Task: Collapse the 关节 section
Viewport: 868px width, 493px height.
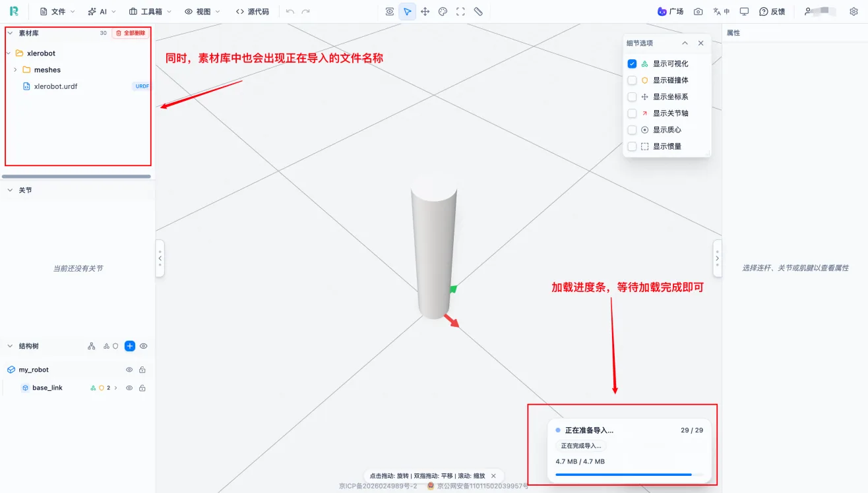Action: (x=10, y=190)
